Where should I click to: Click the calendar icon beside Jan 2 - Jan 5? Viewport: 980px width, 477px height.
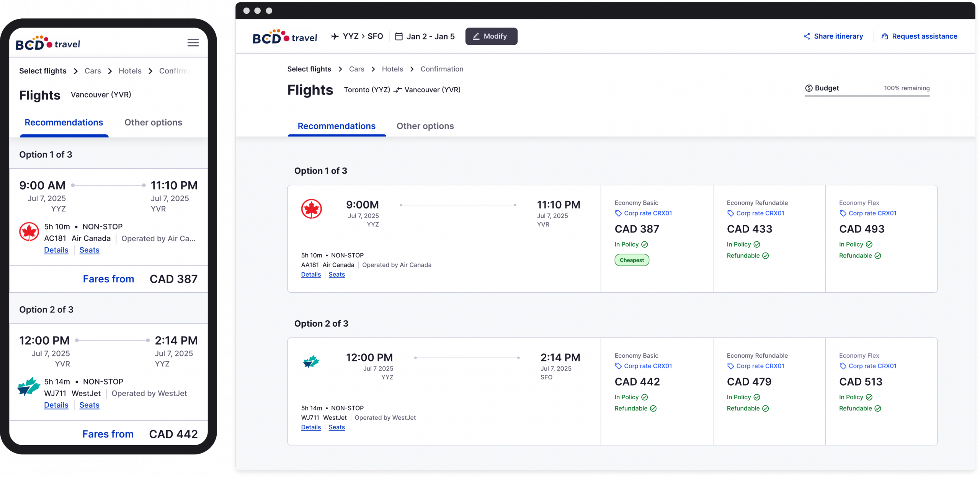point(399,36)
